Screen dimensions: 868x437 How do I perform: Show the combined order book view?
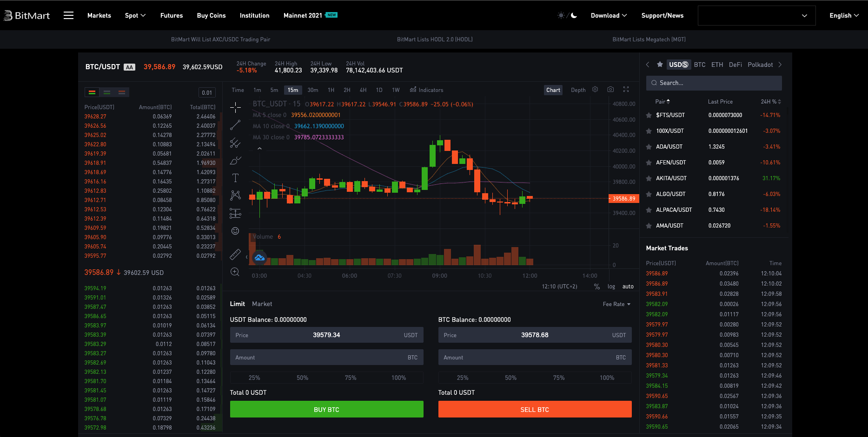pos(92,92)
